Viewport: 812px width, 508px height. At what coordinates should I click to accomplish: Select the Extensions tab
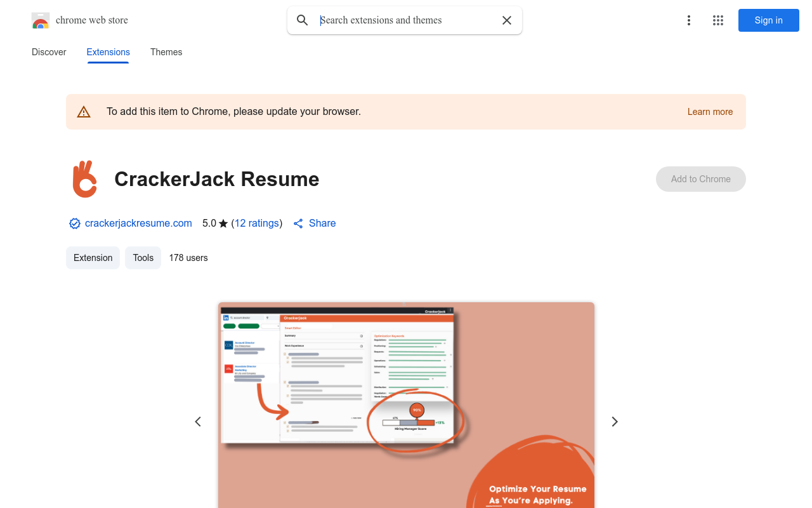tap(108, 52)
